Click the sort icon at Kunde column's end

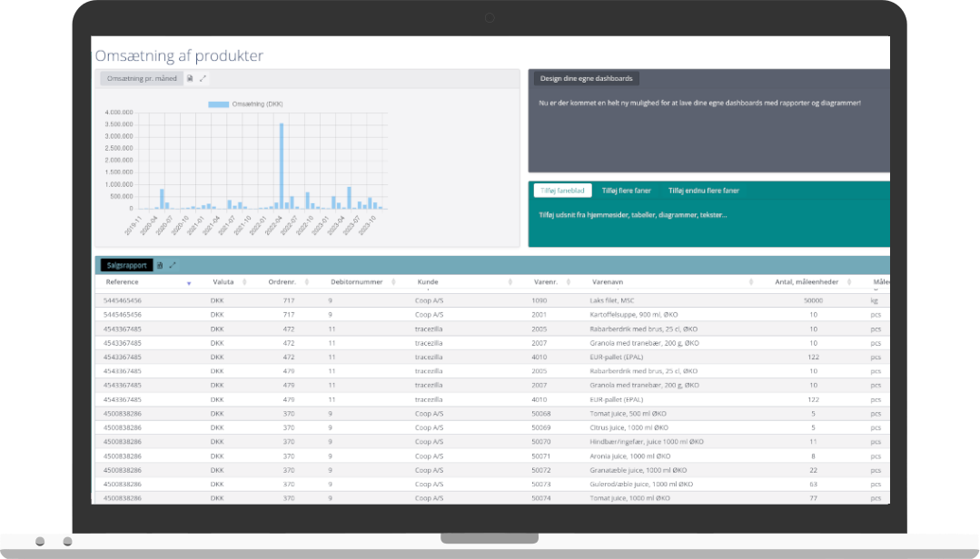coord(510,282)
